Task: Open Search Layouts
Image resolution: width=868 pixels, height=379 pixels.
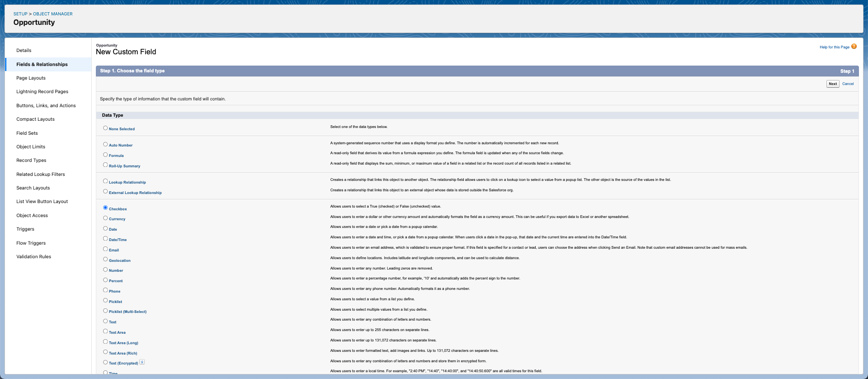Action: [x=33, y=188]
